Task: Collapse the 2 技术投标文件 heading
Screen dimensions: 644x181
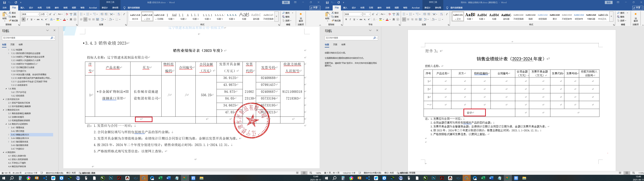Action: point(4,99)
